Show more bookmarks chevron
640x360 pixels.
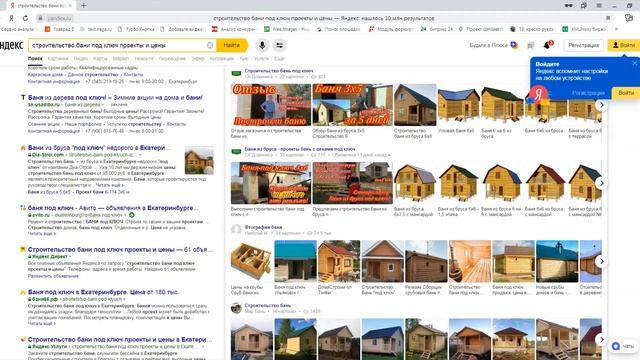(616, 29)
